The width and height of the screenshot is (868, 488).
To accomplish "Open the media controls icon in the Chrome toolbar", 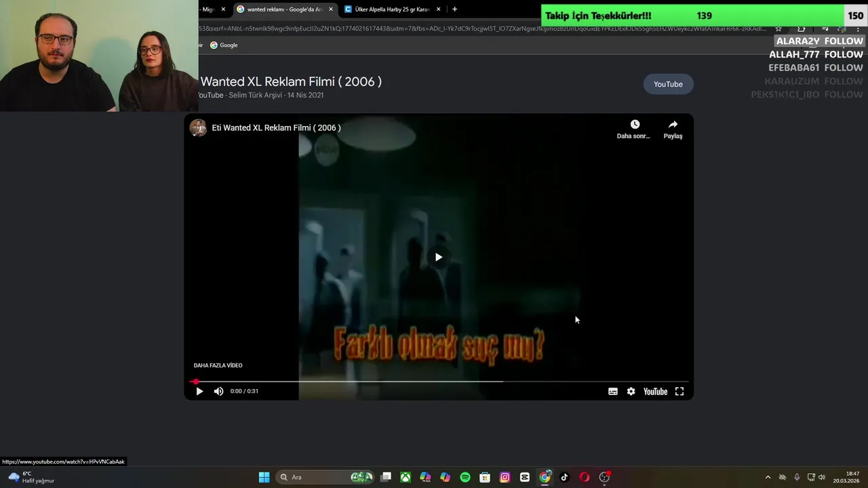I will (x=825, y=28).
